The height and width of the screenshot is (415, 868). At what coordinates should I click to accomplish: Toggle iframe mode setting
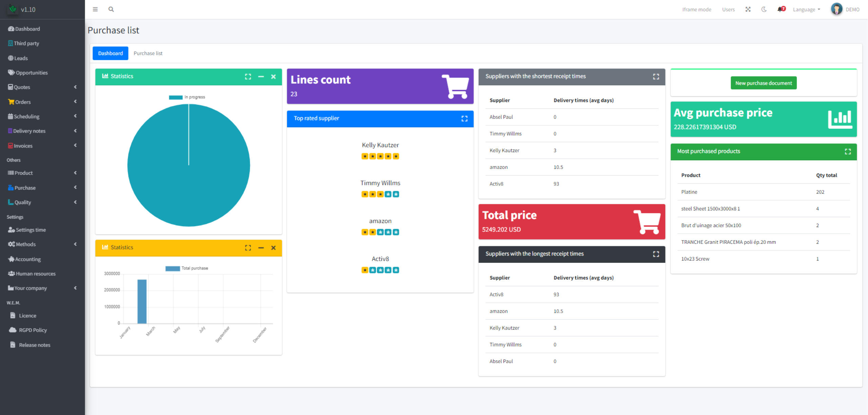(x=696, y=9)
